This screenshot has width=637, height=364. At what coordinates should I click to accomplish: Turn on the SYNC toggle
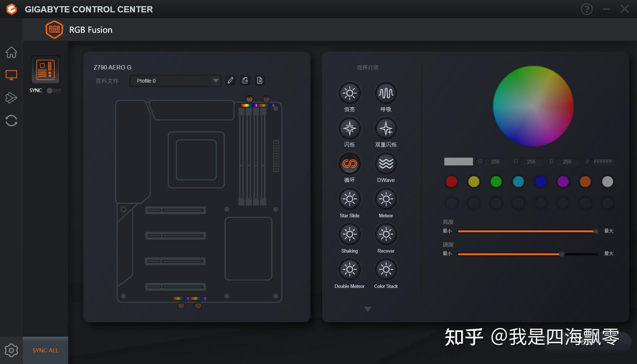(50, 91)
